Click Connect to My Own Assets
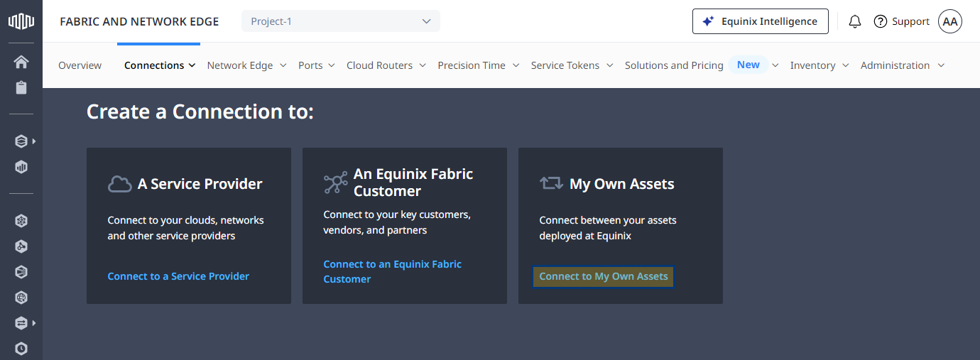This screenshot has height=360, width=980. click(604, 276)
